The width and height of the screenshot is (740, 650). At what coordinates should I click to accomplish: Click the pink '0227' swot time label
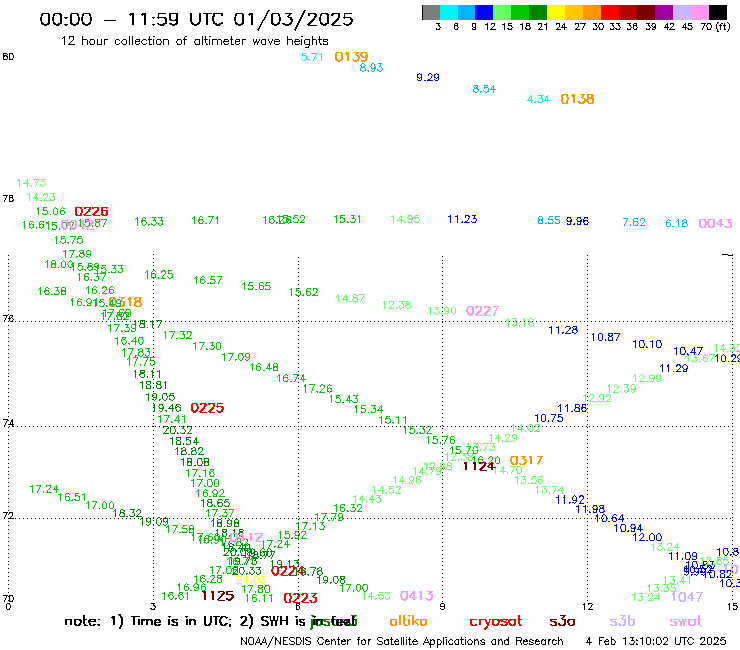(482, 311)
